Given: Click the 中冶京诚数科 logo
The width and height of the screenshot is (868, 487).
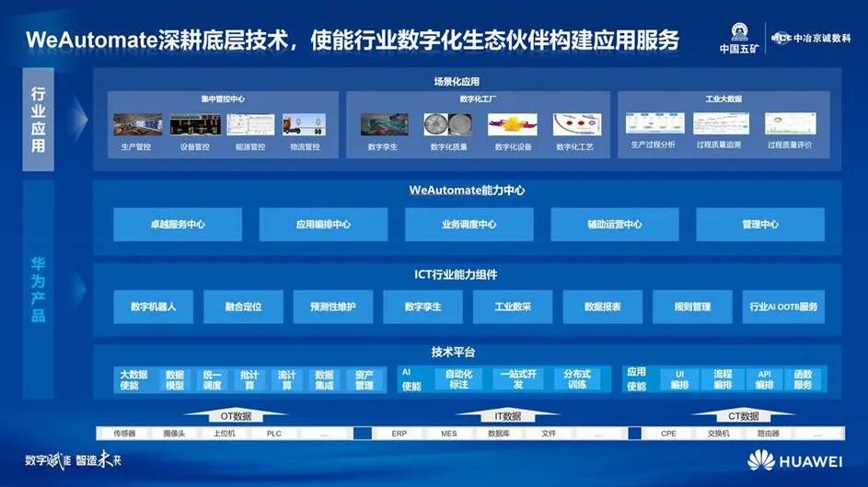Looking at the screenshot, I should tap(811, 38).
